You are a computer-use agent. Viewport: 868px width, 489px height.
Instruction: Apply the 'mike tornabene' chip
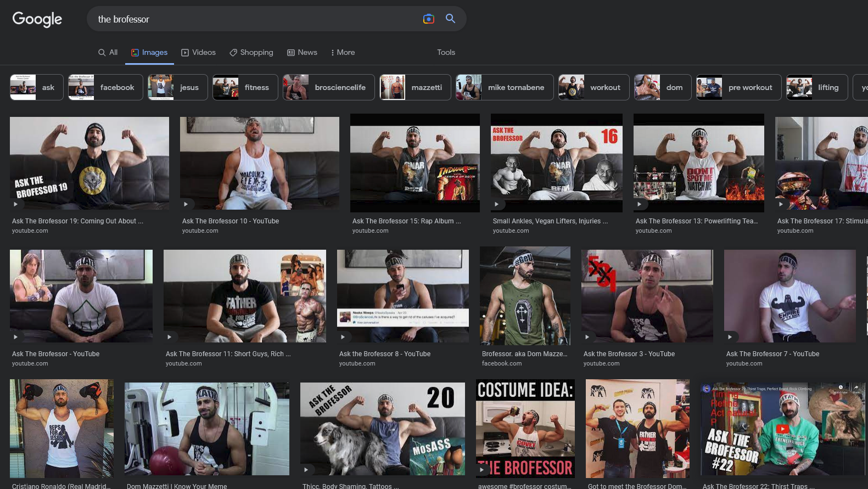point(505,87)
